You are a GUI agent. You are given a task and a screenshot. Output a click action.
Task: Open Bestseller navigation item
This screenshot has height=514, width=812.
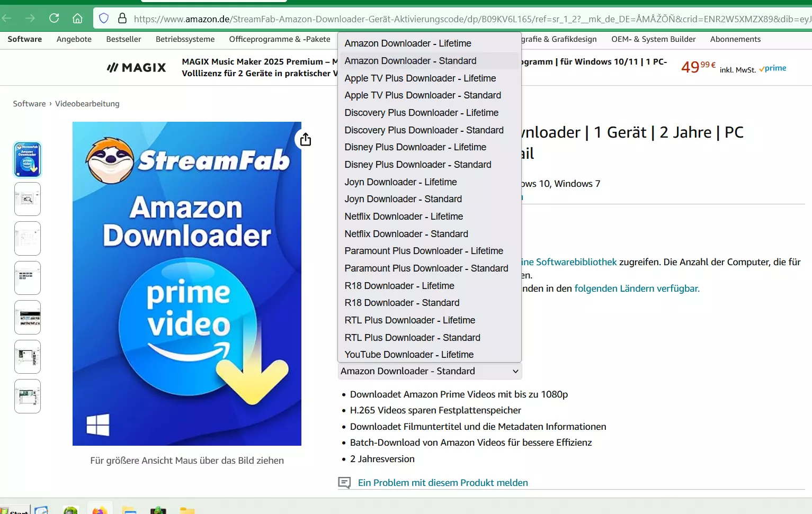point(123,39)
